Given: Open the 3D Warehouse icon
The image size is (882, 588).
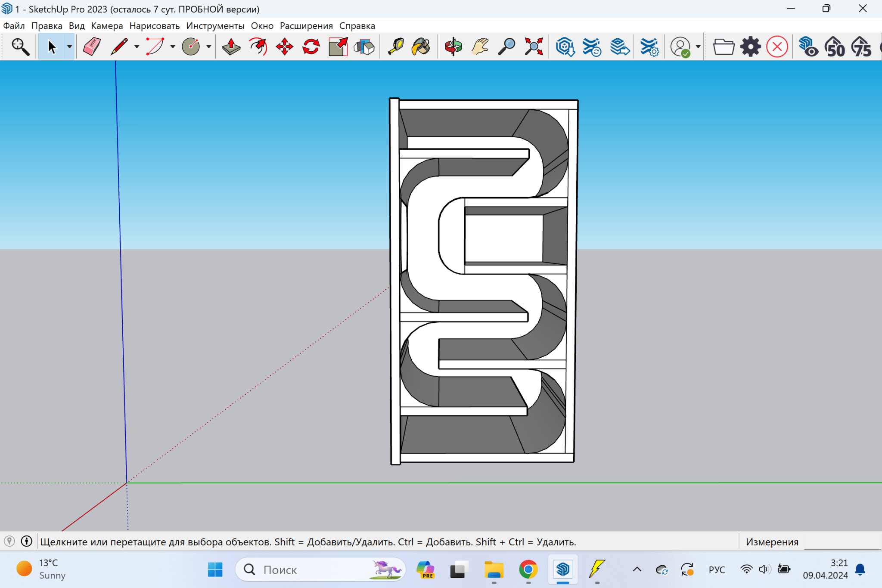Looking at the screenshot, I should pyautogui.click(x=565, y=47).
